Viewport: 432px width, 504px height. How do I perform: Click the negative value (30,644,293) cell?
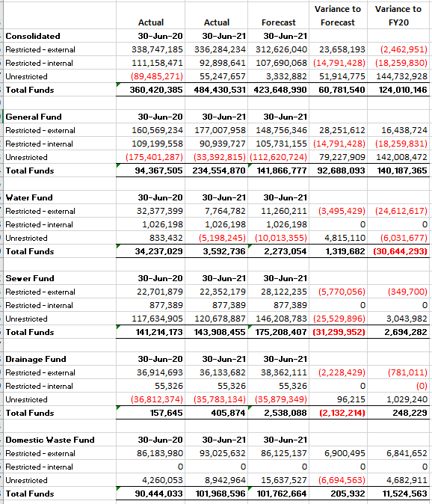click(398, 251)
